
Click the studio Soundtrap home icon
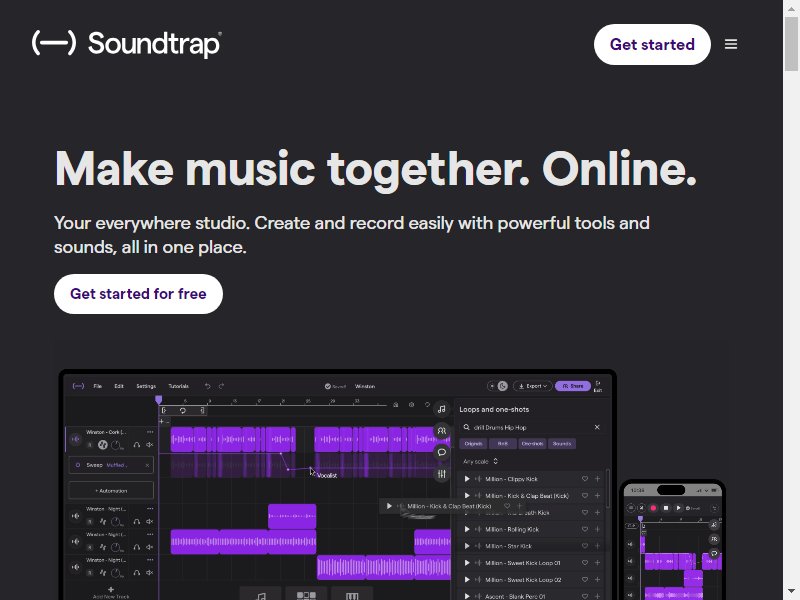pos(78,386)
